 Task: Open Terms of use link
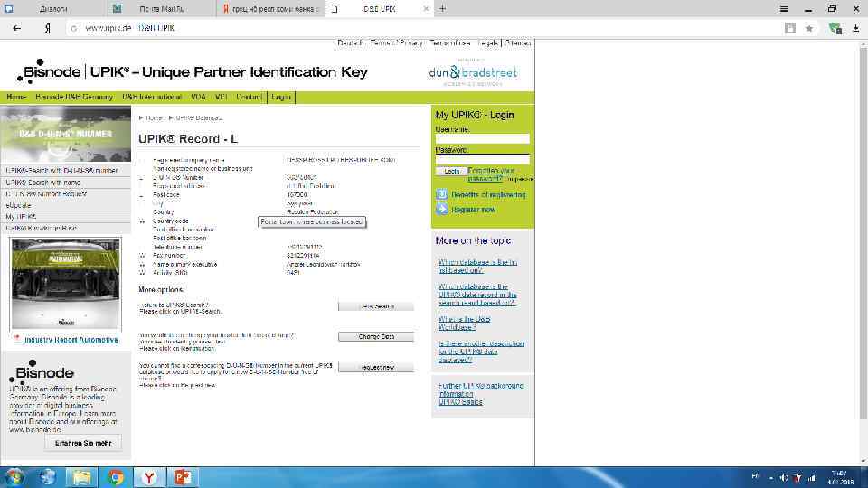pyautogui.click(x=450, y=42)
